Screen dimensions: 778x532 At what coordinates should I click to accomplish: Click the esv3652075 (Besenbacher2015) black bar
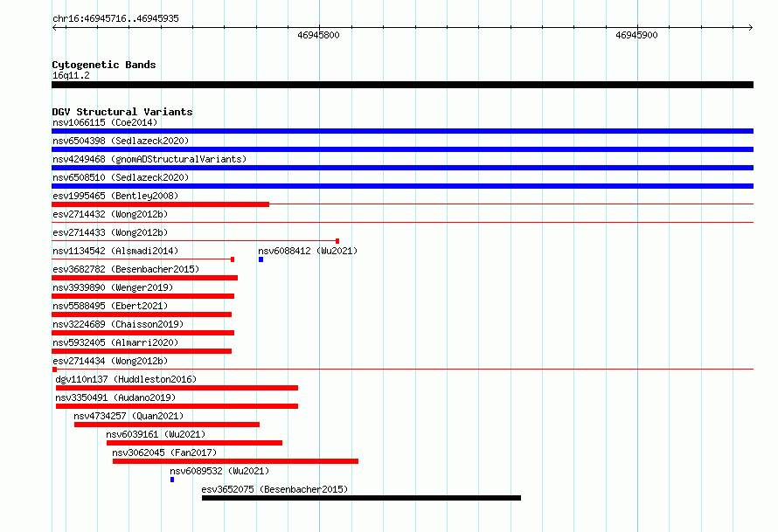click(x=362, y=498)
